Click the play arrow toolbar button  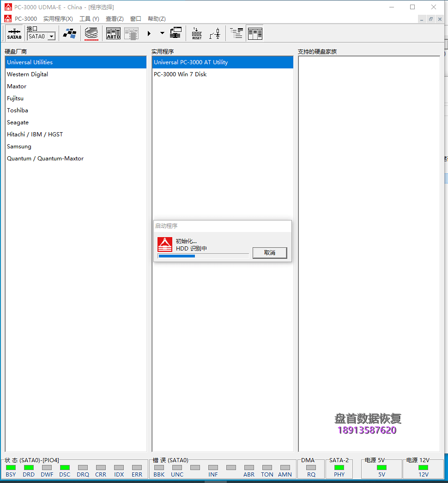[x=149, y=33]
